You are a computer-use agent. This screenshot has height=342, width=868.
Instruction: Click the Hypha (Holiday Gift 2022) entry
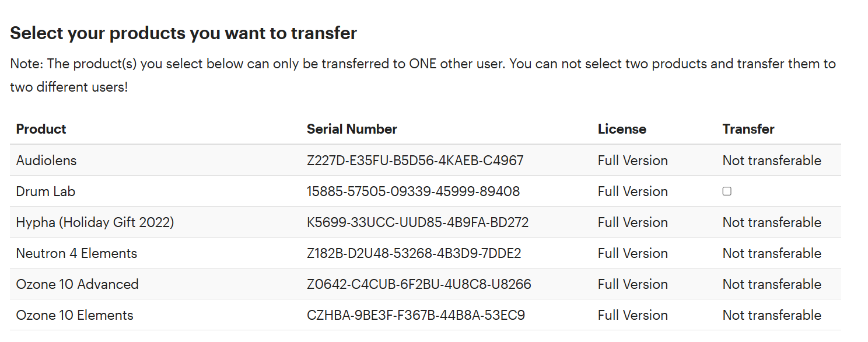95,222
